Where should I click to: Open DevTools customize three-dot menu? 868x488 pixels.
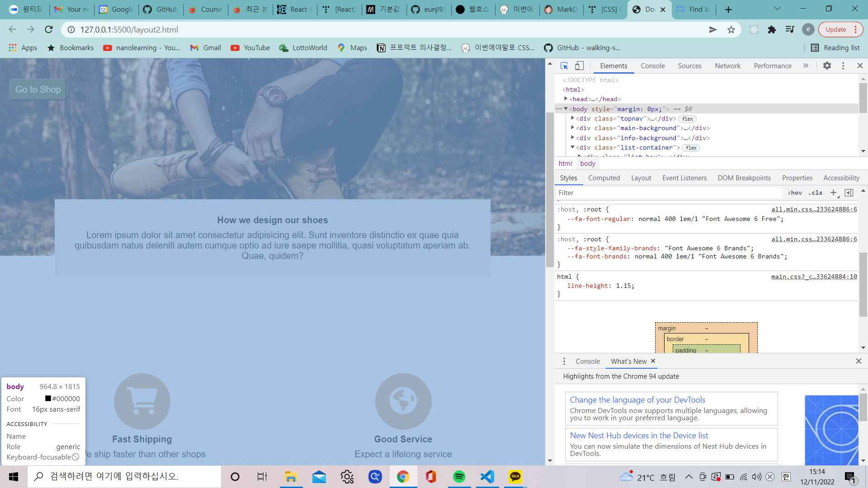click(x=843, y=66)
